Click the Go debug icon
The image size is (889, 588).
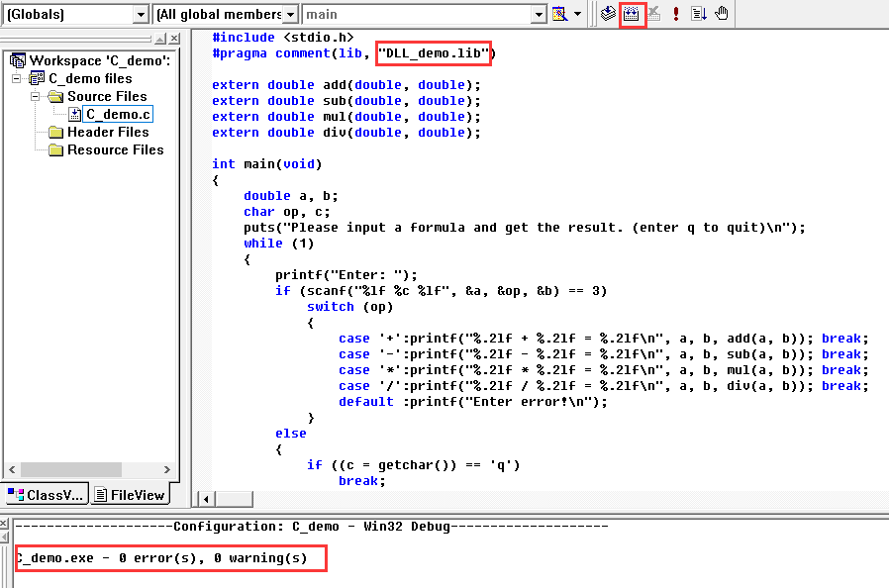699,14
